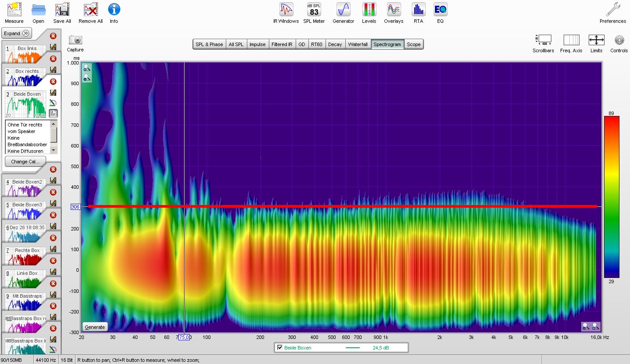Save the Box rechts measurement
The width and height of the screenshot is (630, 364).
[53, 69]
